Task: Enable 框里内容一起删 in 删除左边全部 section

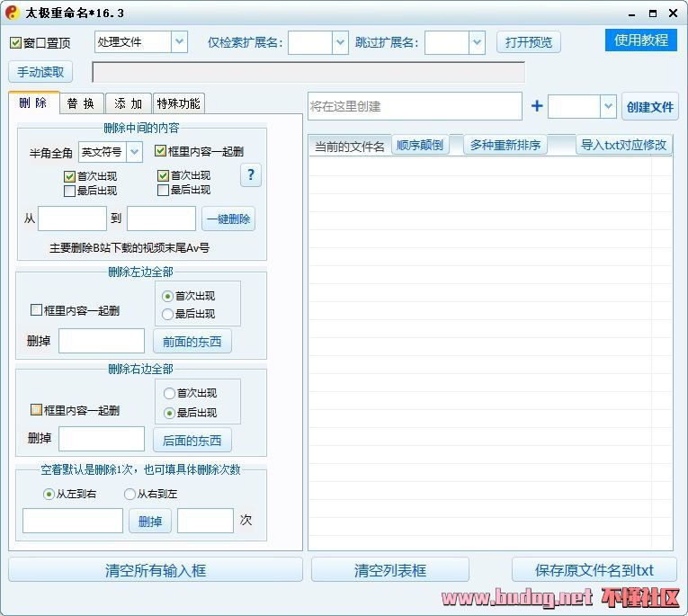Action: (37, 310)
